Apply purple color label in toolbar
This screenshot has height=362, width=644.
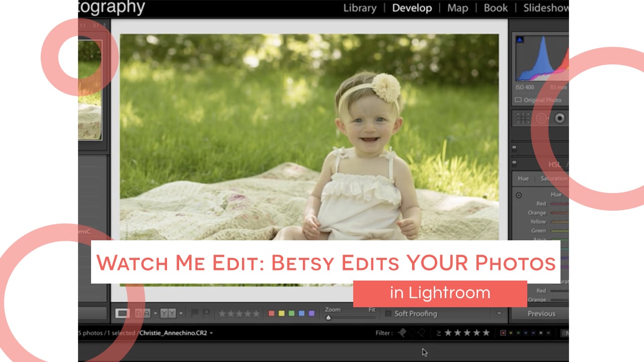click(311, 313)
